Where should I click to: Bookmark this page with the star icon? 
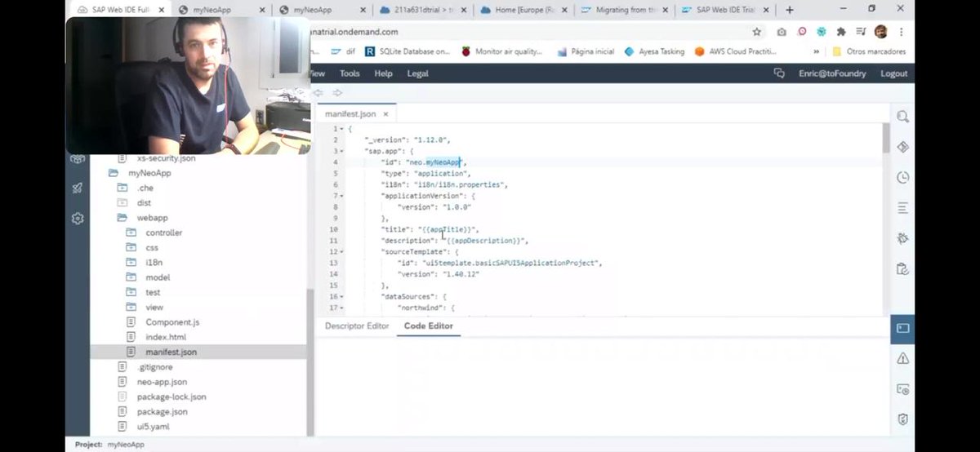(756, 32)
